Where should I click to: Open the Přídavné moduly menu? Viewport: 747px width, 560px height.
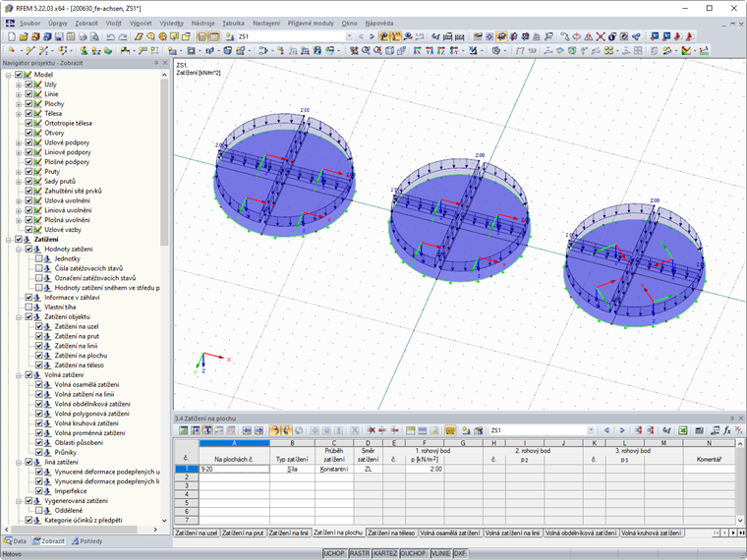click(x=311, y=23)
